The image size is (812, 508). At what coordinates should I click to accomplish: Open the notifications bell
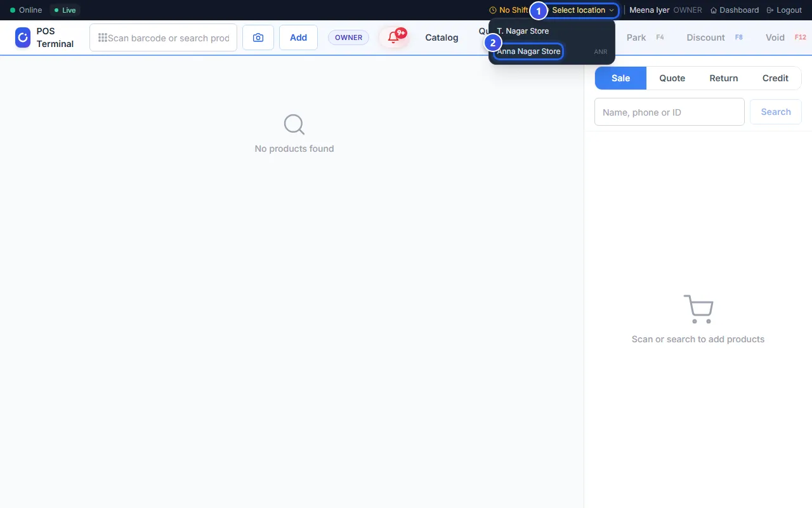394,37
